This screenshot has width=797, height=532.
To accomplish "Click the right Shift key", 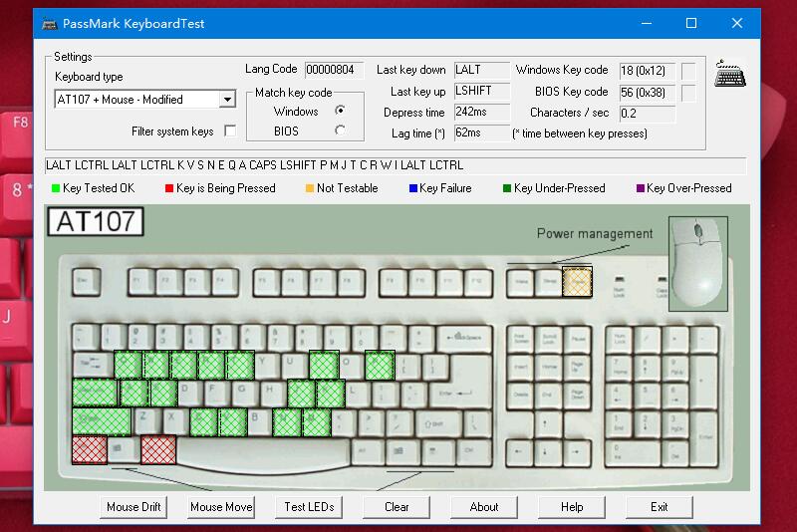I will click(x=437, y=421).
